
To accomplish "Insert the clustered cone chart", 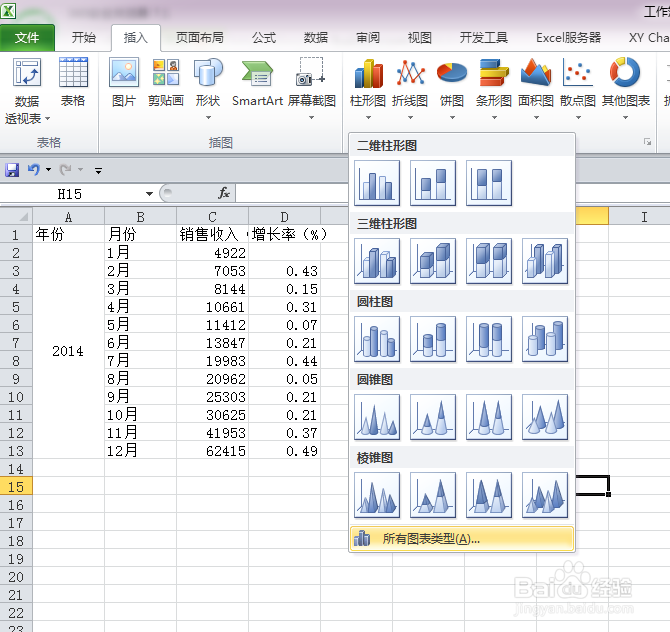I will 377,417.
